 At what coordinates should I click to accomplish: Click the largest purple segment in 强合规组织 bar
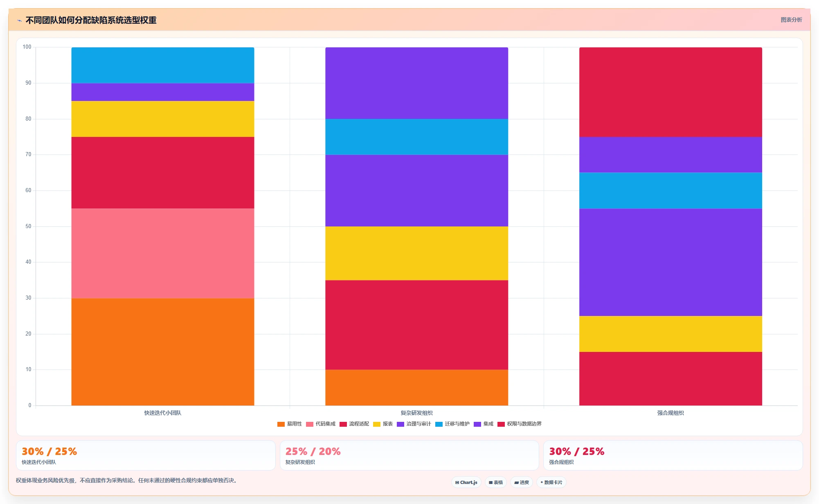point(671,262)
